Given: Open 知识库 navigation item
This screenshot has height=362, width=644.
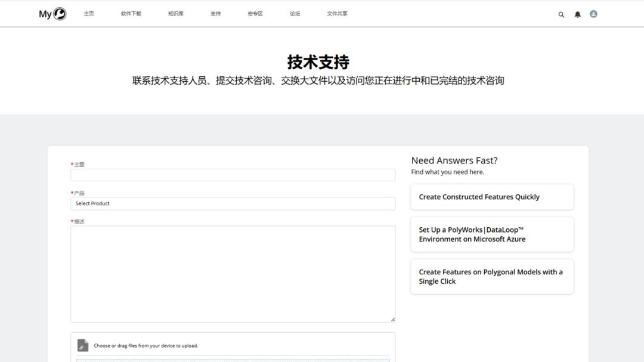Looking at the screenshot, I should 176,14.
